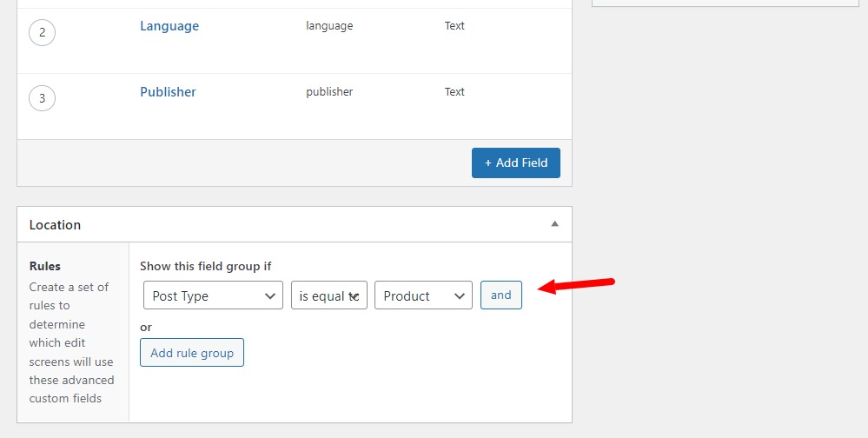Open the Publisher field link
Image resolution: width=868 pixels, height=438 pixels.
[168, 92]
